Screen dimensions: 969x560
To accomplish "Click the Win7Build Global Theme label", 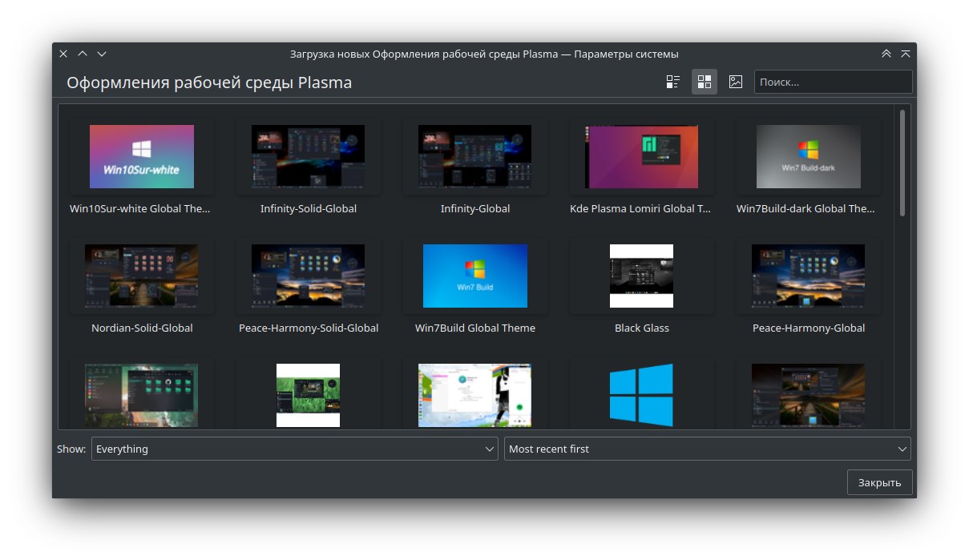I will [475, 328].
